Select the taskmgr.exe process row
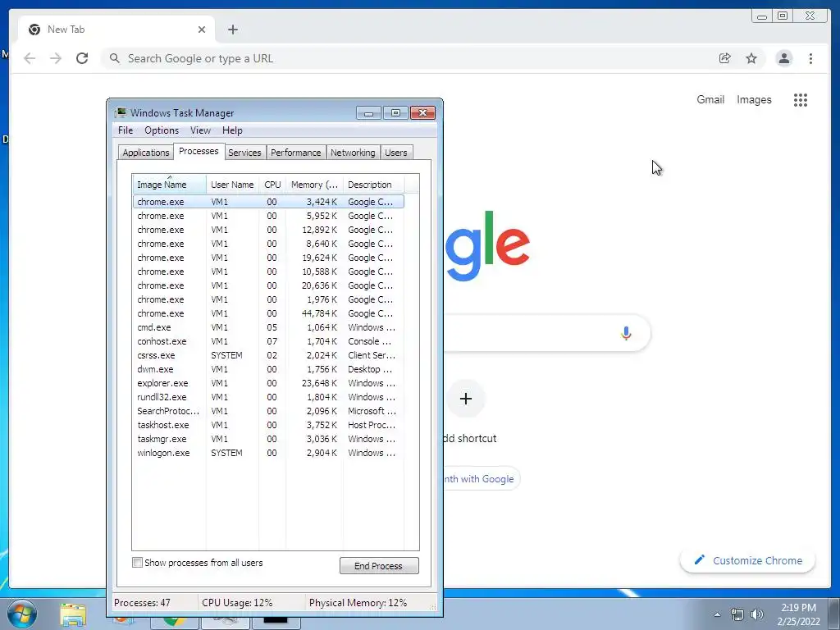This screenshot has height=630, width=840. tap(268, 439)
